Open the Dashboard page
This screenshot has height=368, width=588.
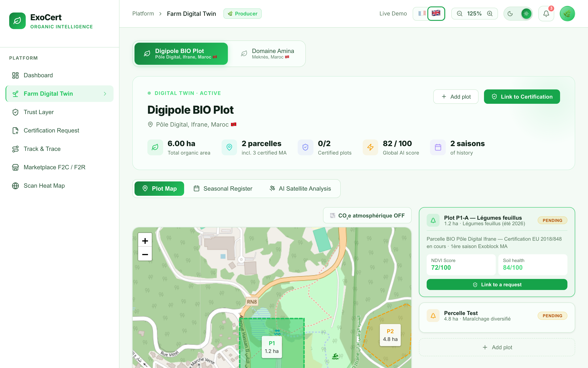[x=60, y=75]
